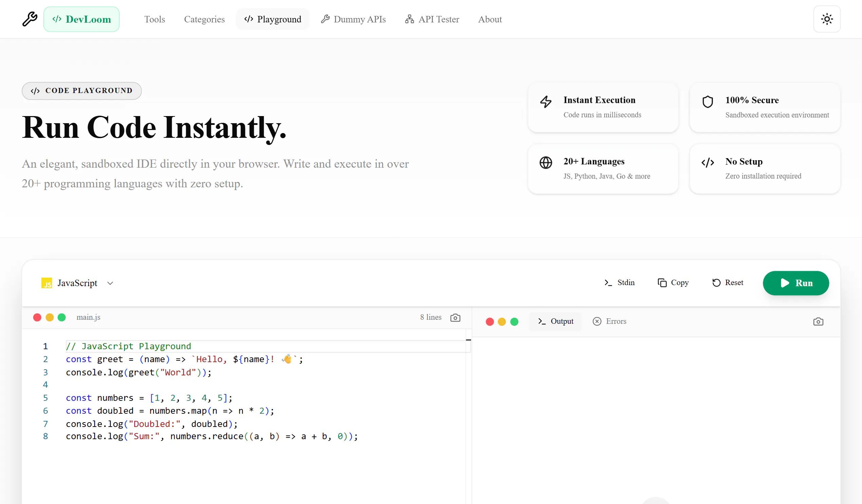Screen dimensions: 862x504
Task: Open the JavaScript language dropdown
Action: pos(77,283)
